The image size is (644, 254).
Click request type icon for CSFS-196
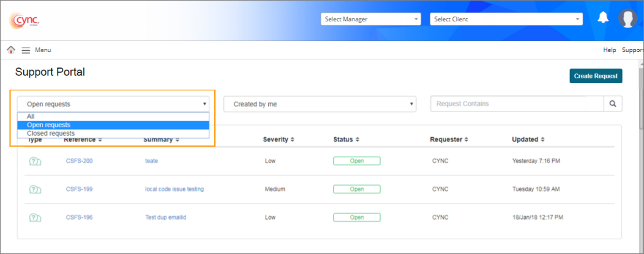pyautogui.click(x=35, y=217)
